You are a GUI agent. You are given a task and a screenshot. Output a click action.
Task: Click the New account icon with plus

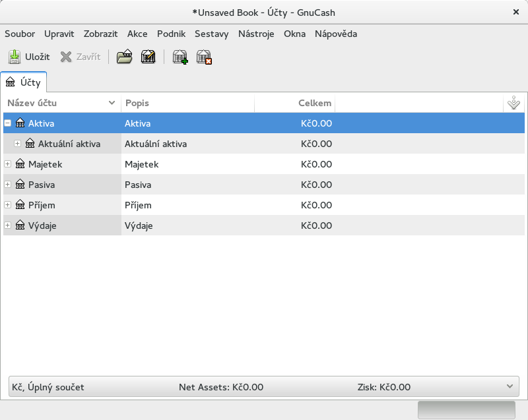click(x=180, y=57)
